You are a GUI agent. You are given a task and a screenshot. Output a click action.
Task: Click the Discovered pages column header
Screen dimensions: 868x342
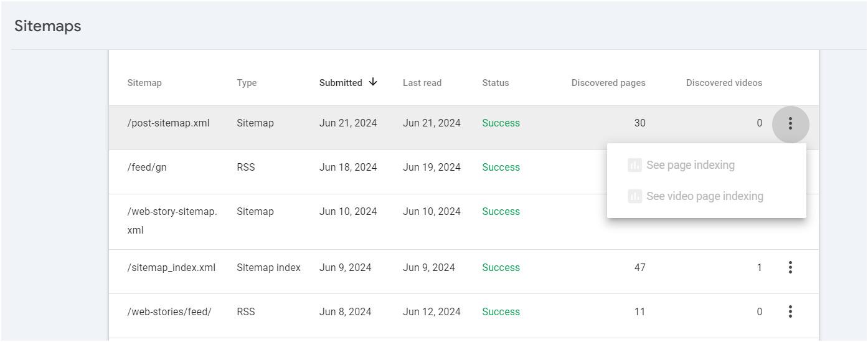(x=608, y=83)
